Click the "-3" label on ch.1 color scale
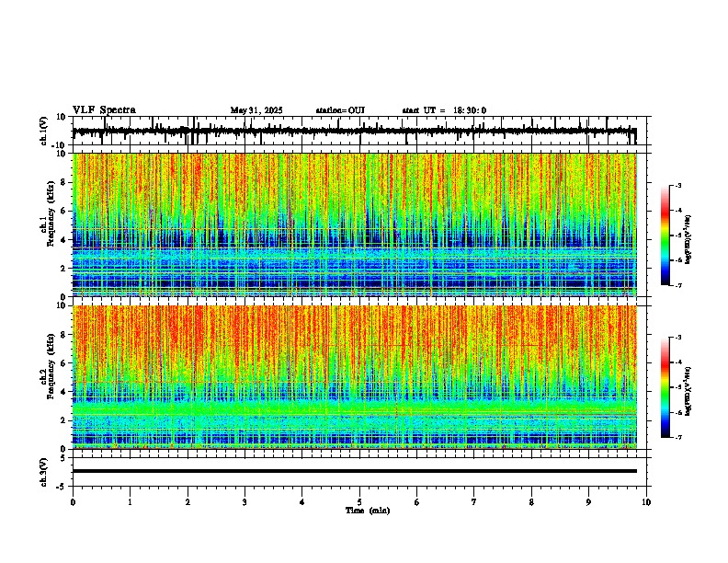The image size is (728, 563). click(677, 185)
